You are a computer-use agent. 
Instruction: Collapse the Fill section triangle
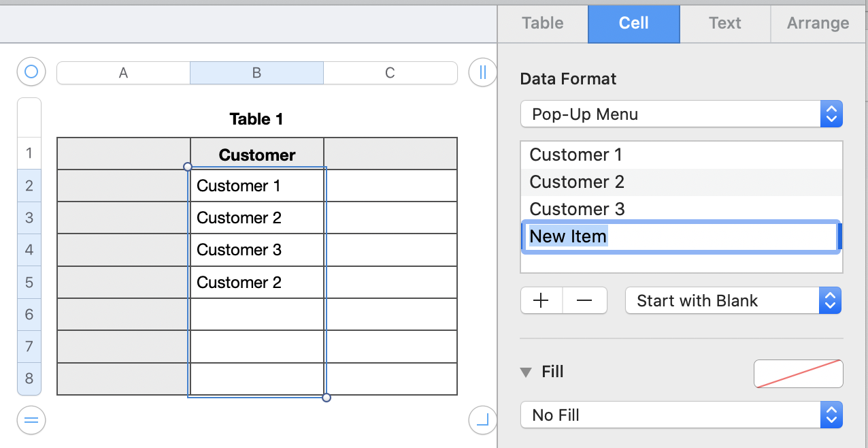click(525, 372)
